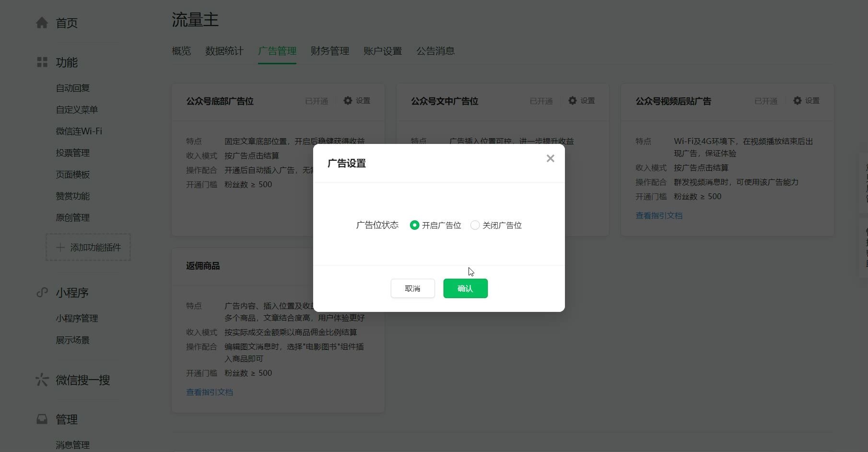The width and height of the screenshot is (868, 452).
Task: Switch to the 概览 tab
Action: (x=181, y=51)
